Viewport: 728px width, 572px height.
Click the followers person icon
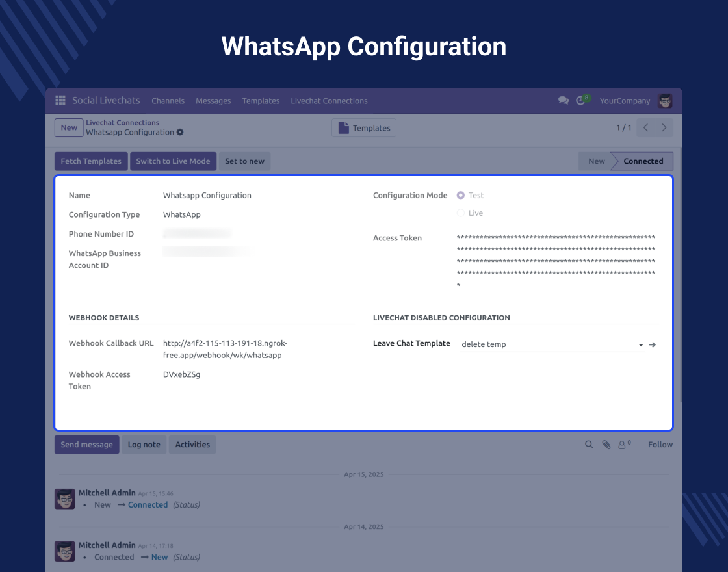623,445
